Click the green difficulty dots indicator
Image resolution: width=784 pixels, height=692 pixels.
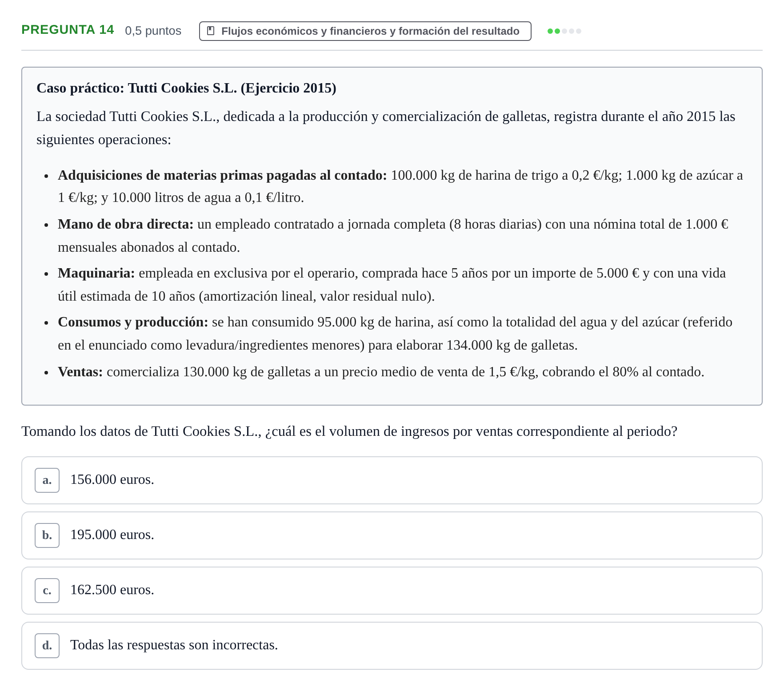564,31
